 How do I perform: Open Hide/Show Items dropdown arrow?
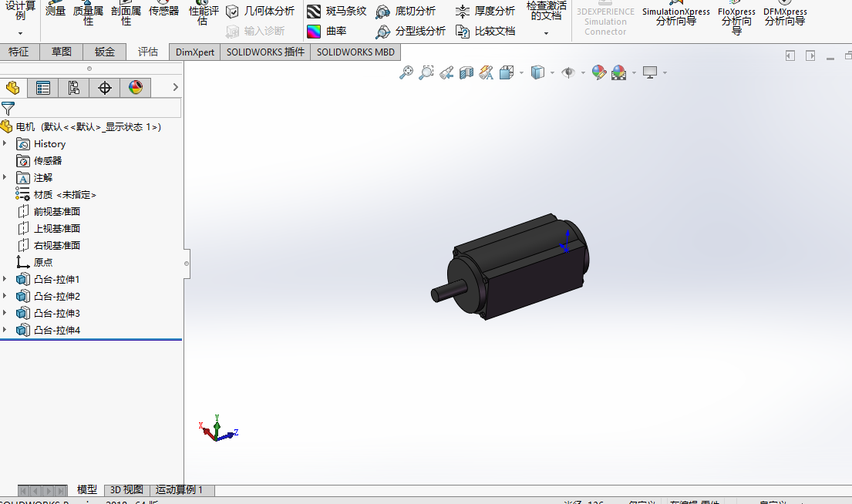(583, 72)
